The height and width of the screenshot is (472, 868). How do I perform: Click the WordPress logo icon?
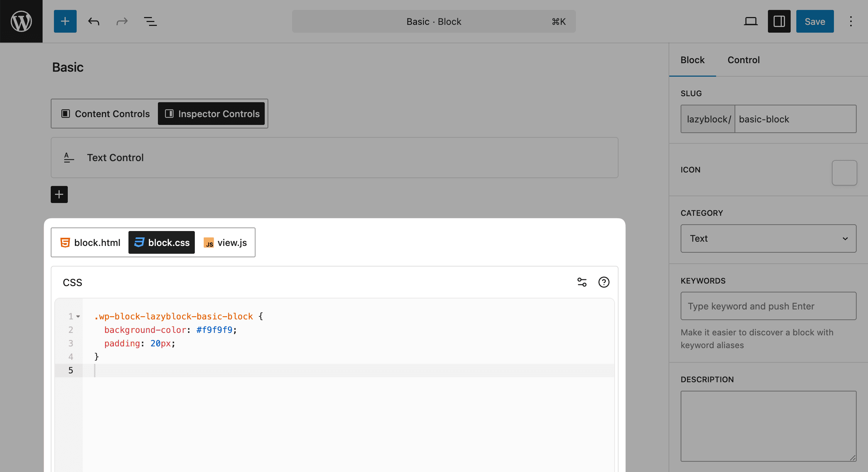(21, 21)
